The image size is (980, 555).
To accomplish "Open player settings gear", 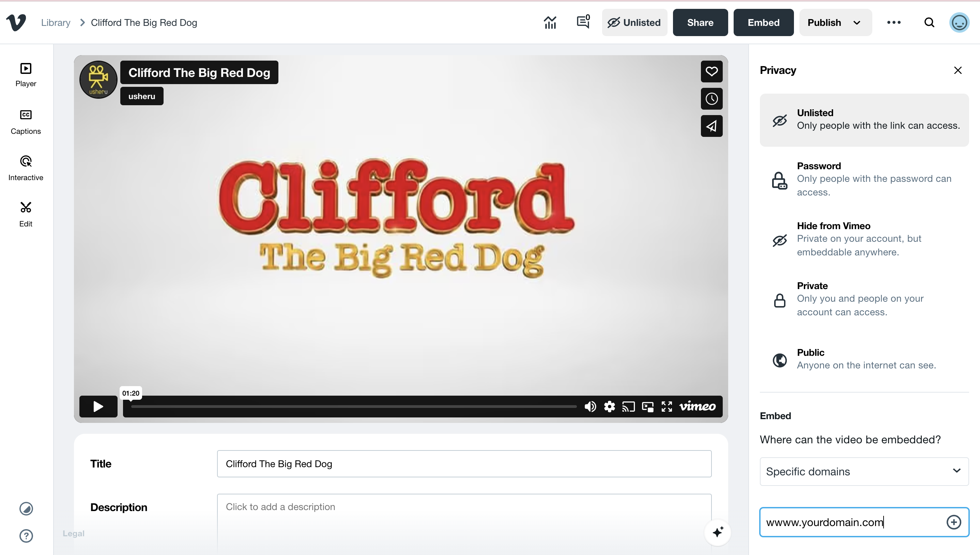I will (610, 406).
